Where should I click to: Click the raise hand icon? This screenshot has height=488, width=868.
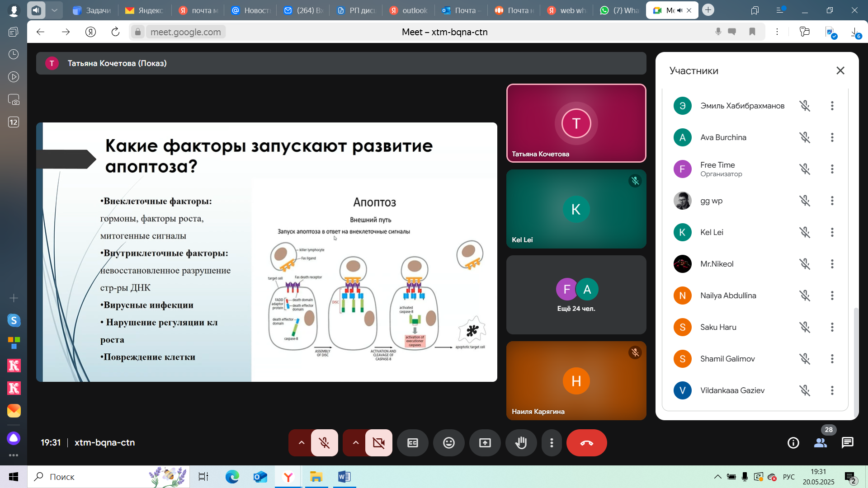tap(521, 443)
